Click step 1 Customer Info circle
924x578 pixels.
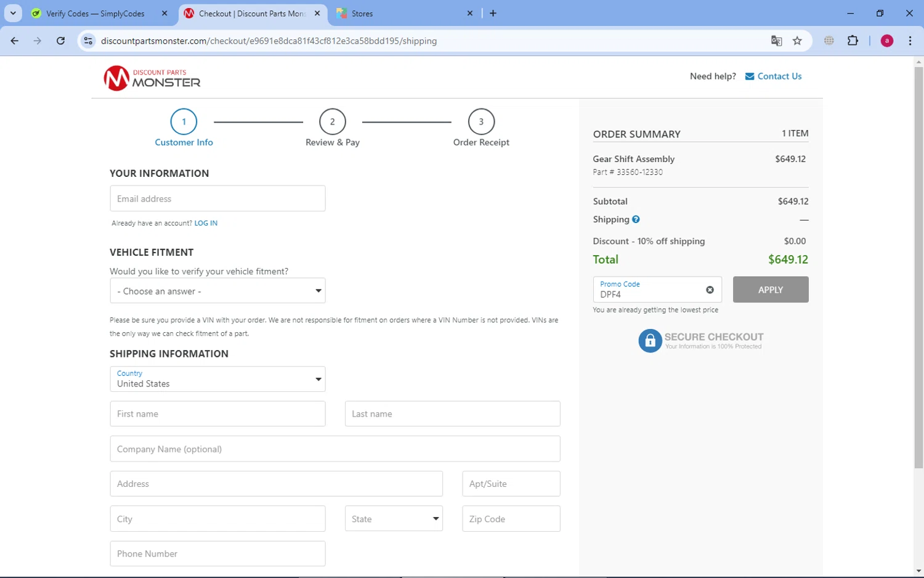(x=184, y=121)
